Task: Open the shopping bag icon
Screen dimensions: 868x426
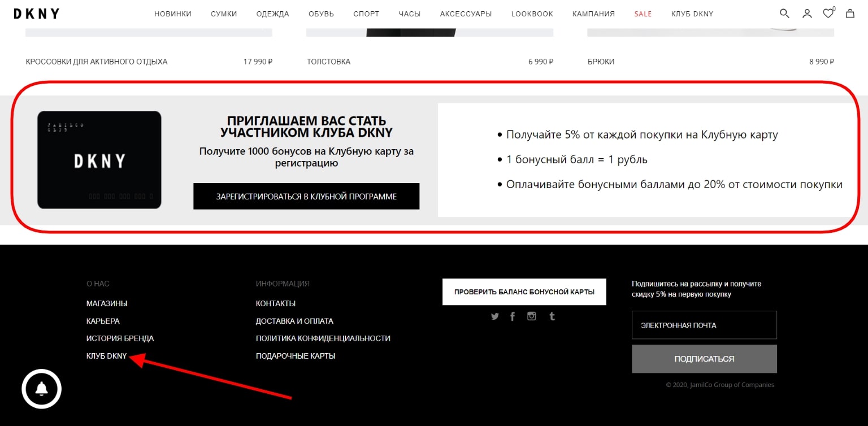Action: click(x=850, y=14)
